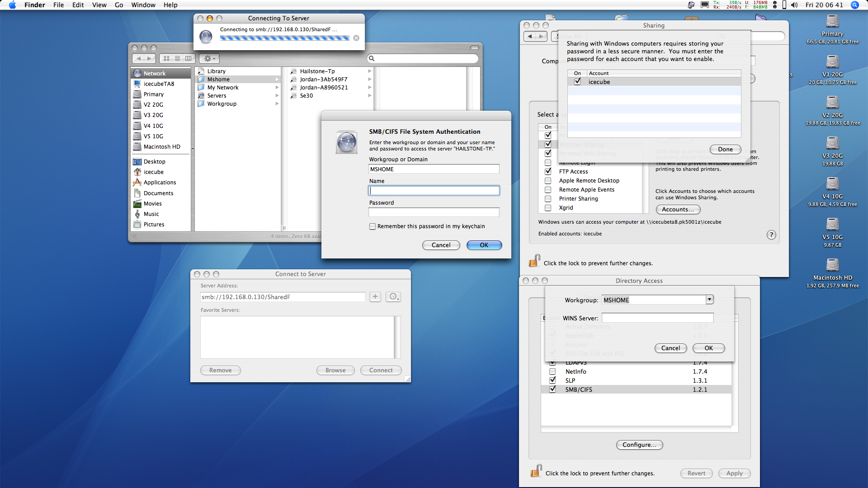Expand Se30 computer in column view
The width and height of the screenshot is (868, 488).
(370, 96)
